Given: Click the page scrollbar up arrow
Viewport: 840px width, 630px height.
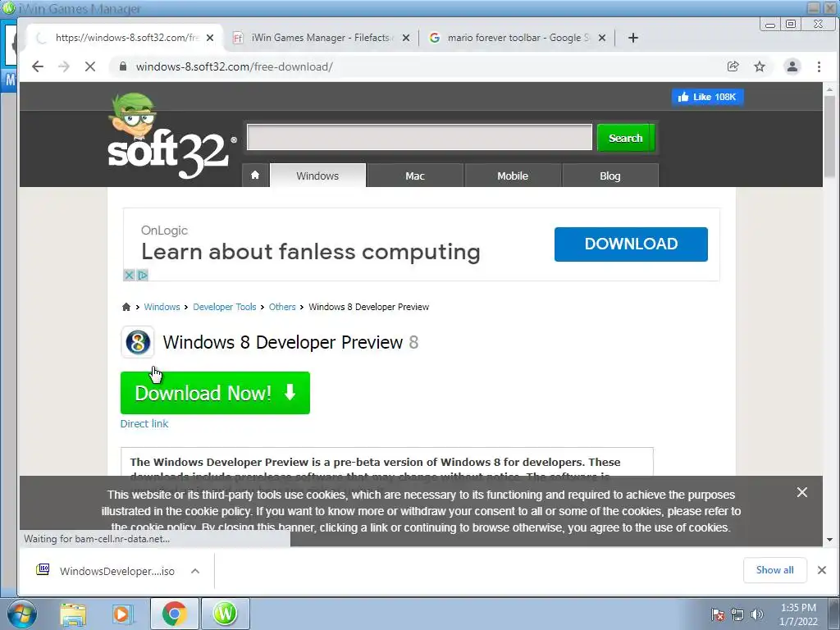Looking at the screenshot, I should click(x=830, y=89).
